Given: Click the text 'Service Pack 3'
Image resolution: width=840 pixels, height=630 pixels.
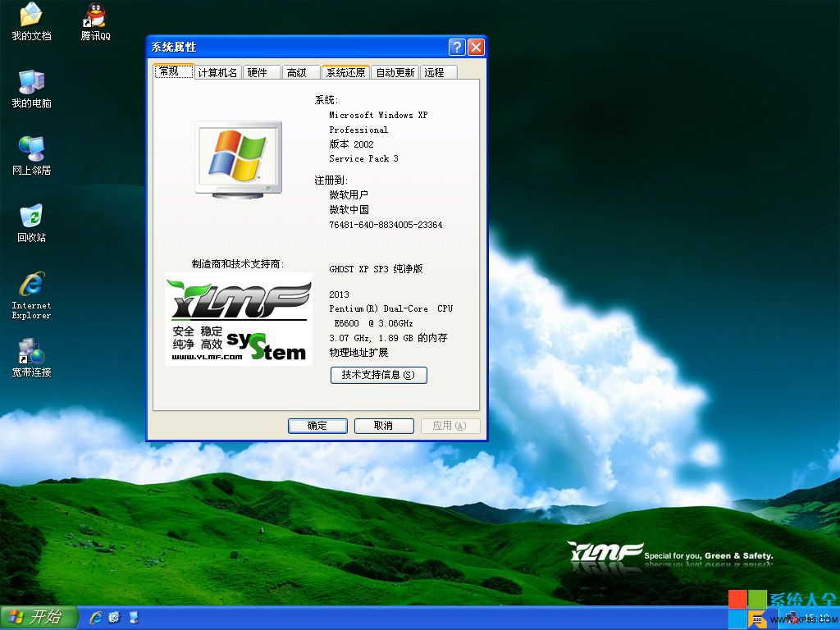Looking at the screenshot, I should pyautogui.click(x=363, y=158).
